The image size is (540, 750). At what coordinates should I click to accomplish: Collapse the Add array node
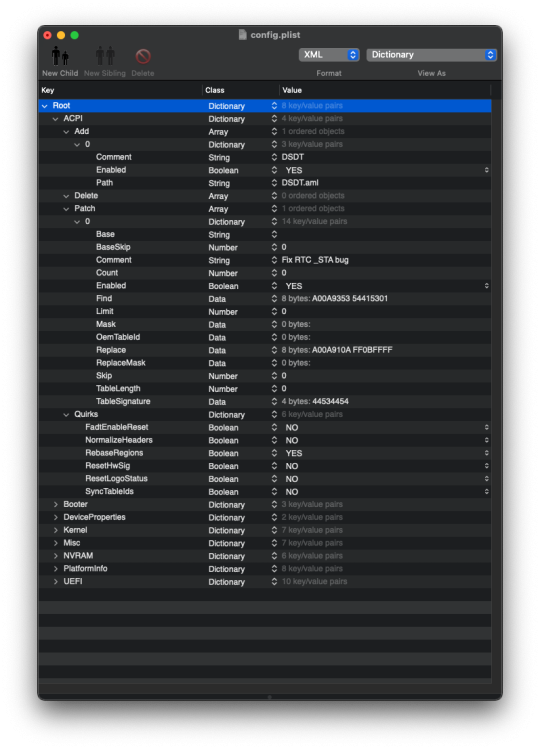tap(66, 132)
